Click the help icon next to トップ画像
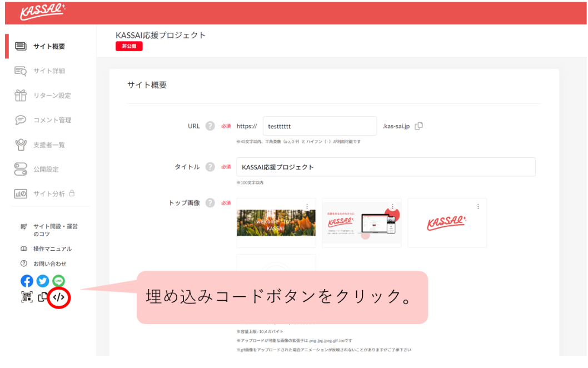588x368 pixels. pyautogui.click(x=210, y=203)
